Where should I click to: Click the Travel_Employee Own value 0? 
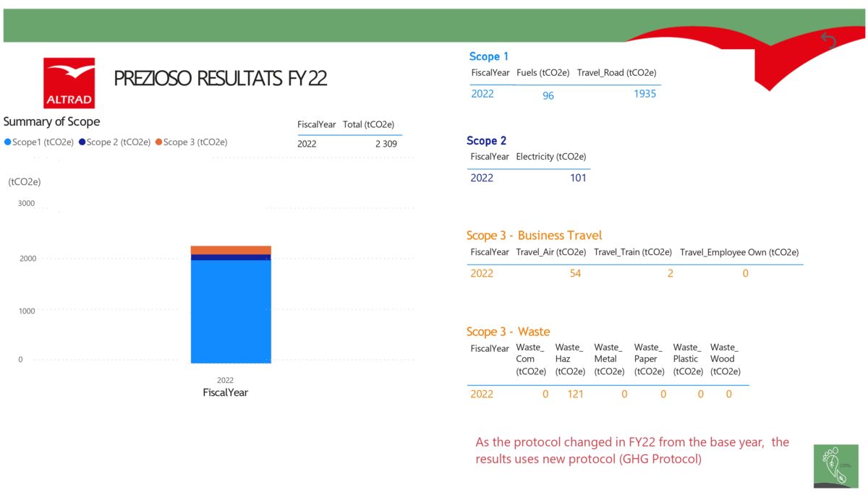[x=746, y=273]
